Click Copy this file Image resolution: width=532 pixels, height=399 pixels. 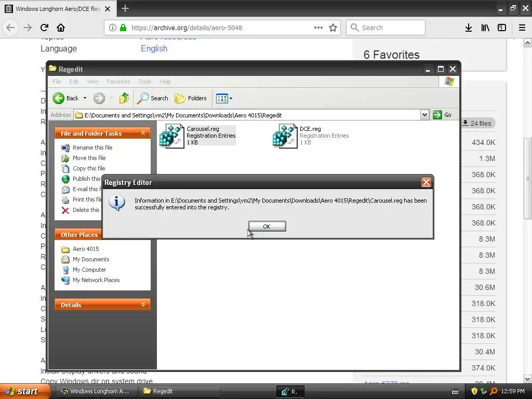pyautogui.click(x=89, y=168)
